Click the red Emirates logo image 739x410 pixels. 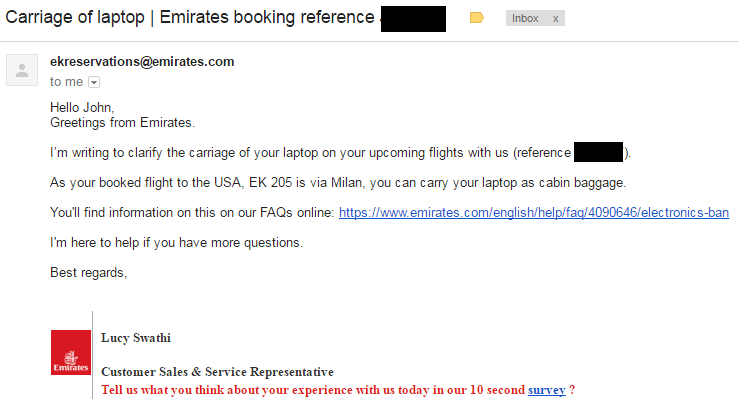tap(71, 353)
